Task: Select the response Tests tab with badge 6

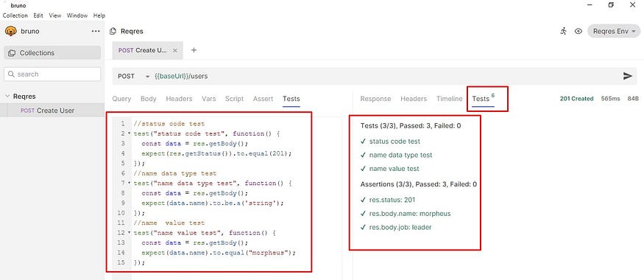Action: coord(484,99)
